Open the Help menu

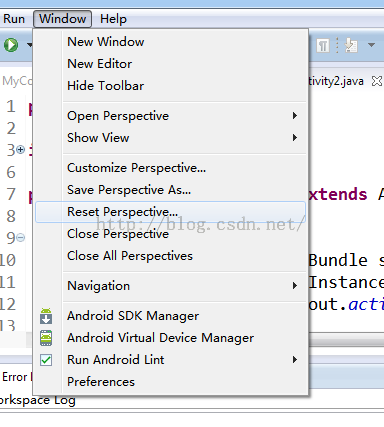coord(113,19)
